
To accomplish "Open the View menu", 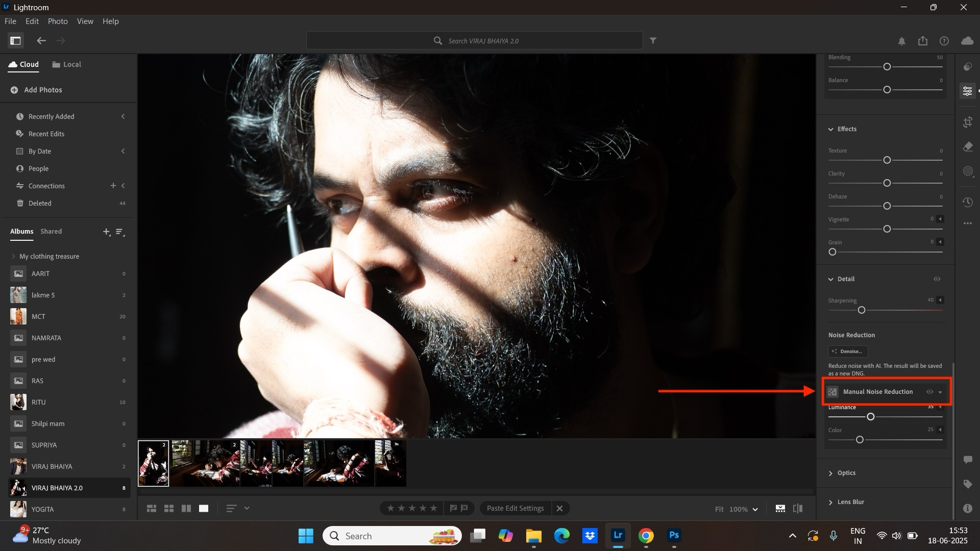I will pos(85,21).
